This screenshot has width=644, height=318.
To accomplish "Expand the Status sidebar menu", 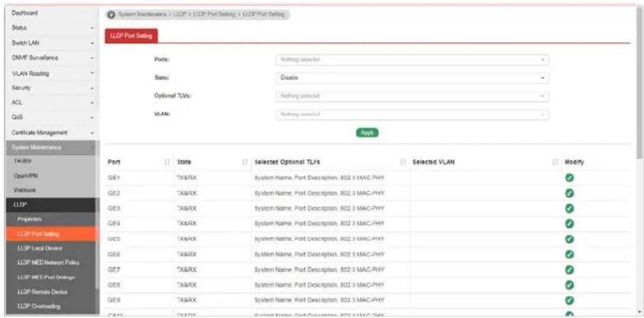I will [x=52, y=27].
